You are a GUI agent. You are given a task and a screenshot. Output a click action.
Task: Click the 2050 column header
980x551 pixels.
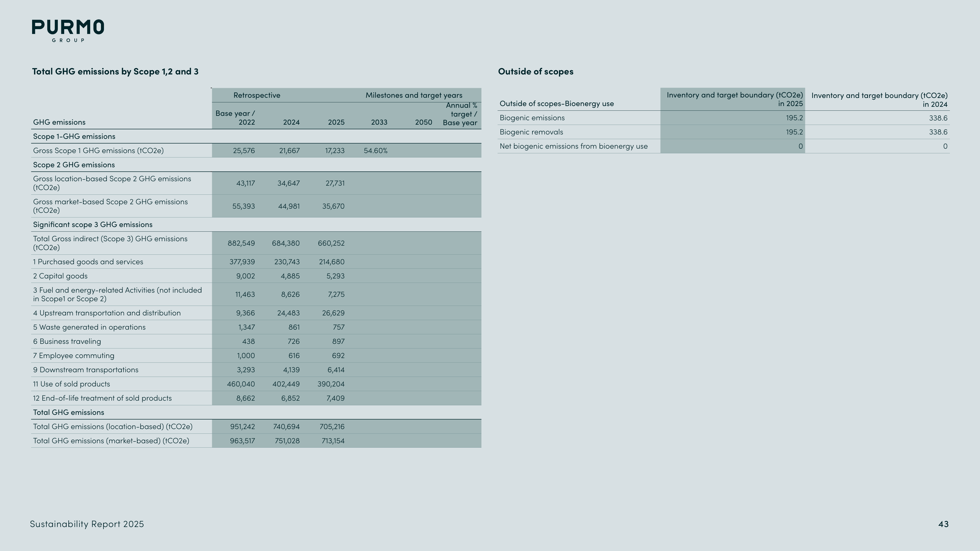[x=423, y=122]
